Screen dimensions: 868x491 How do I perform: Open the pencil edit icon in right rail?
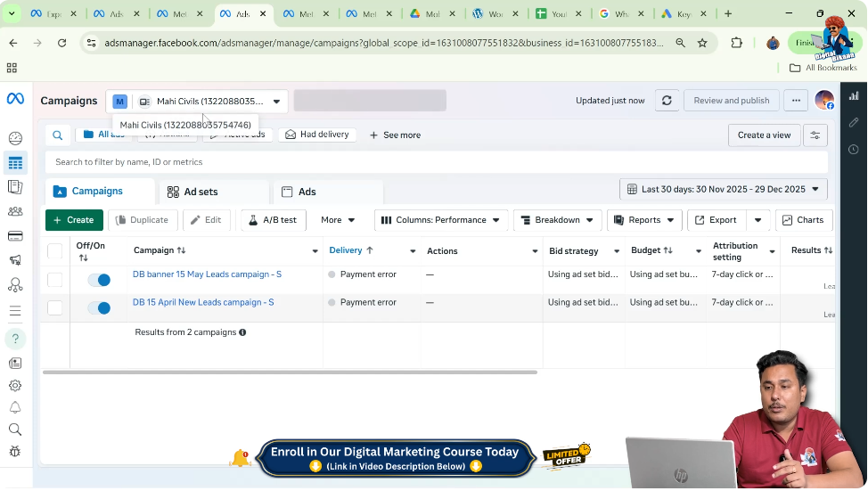[854, 122]
